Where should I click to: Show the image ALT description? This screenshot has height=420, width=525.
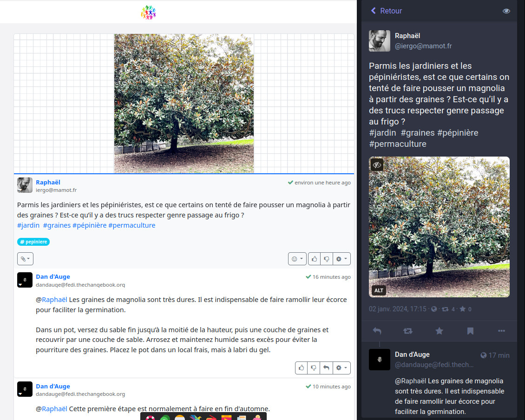pos(379,290)
